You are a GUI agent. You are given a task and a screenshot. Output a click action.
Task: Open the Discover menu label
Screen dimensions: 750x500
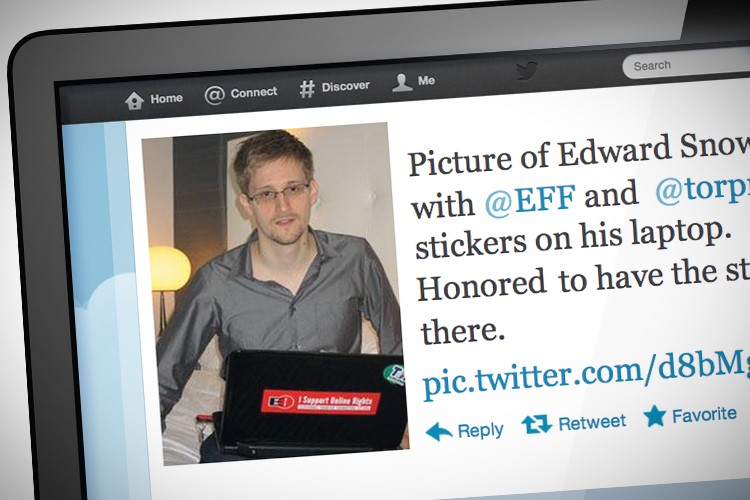point(345,86)
